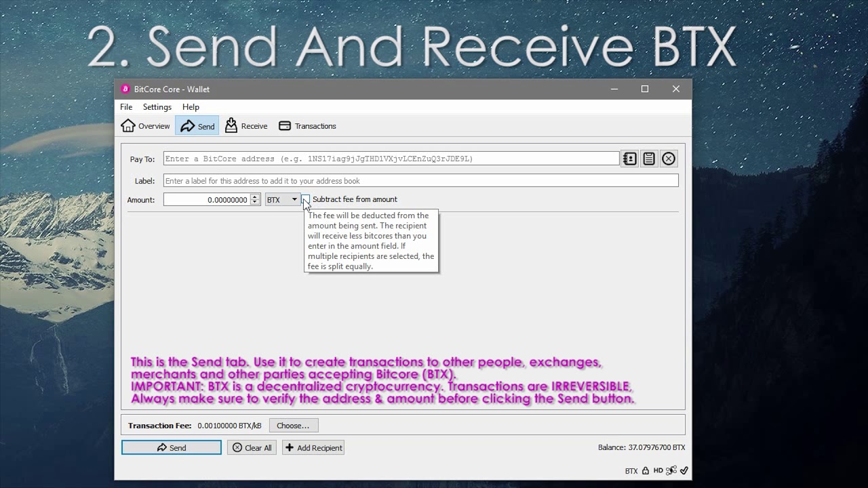Open the Overview tab
The height and width of the screenshot is (488, 868).
[x=146, y=126]
